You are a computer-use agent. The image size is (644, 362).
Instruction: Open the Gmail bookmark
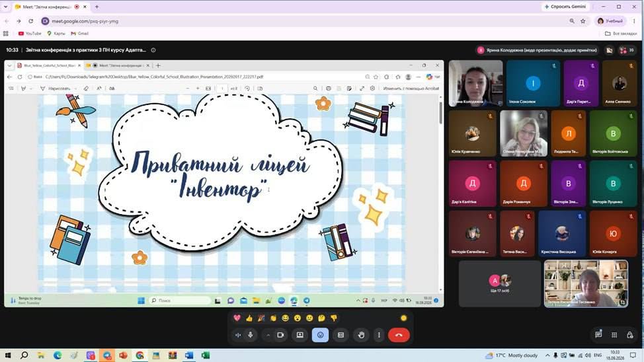pyautogui.click(x=80, y=33)
